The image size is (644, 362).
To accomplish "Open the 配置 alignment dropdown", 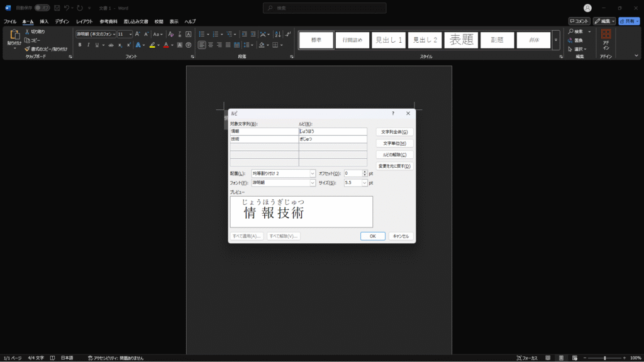I will tap(284, 173).
